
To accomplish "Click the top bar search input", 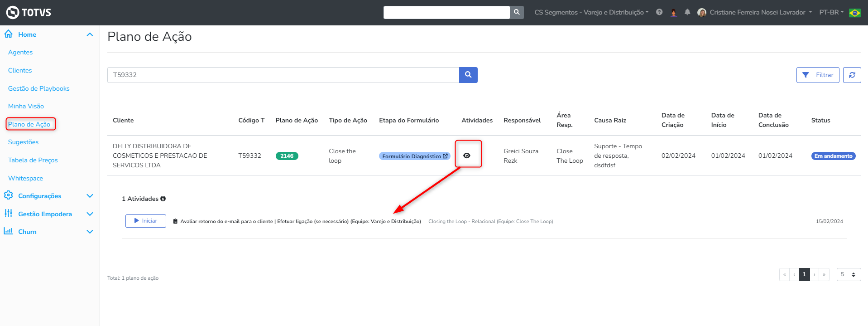I will pos(446,12).
